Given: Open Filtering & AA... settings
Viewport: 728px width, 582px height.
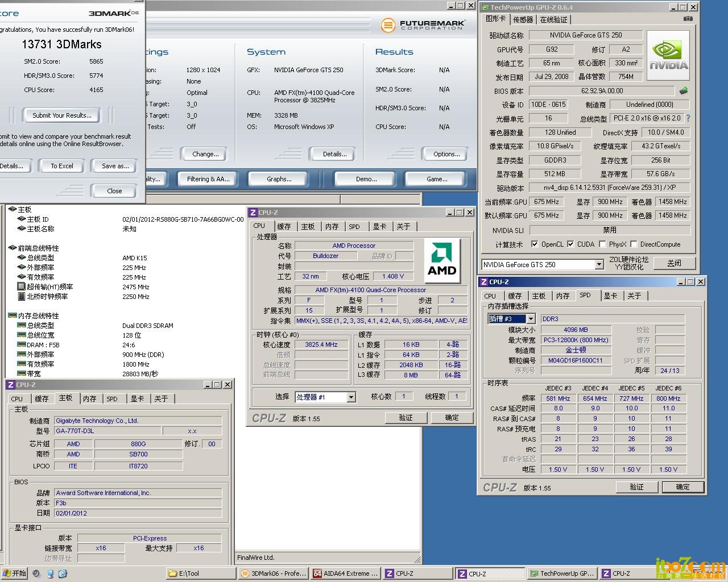Looking at the screenshot, I should 208,179.
